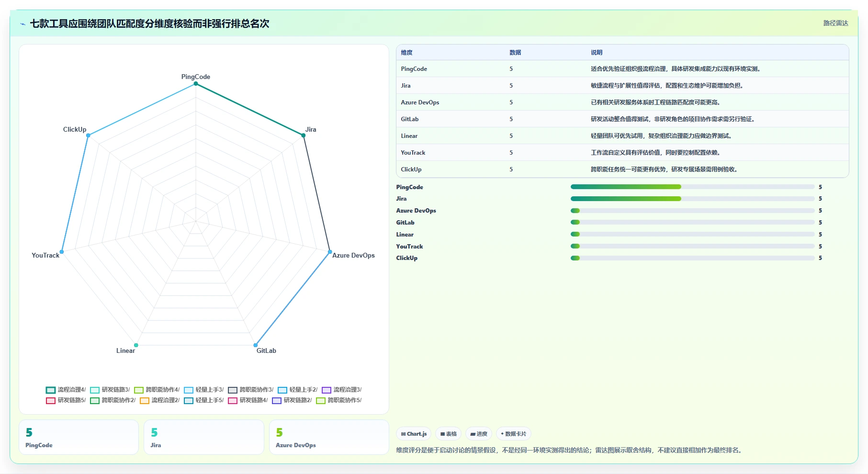Click the YouTrack data point on radar chart
This screenshot has height=474, width=868.
(x=62, y=252)
